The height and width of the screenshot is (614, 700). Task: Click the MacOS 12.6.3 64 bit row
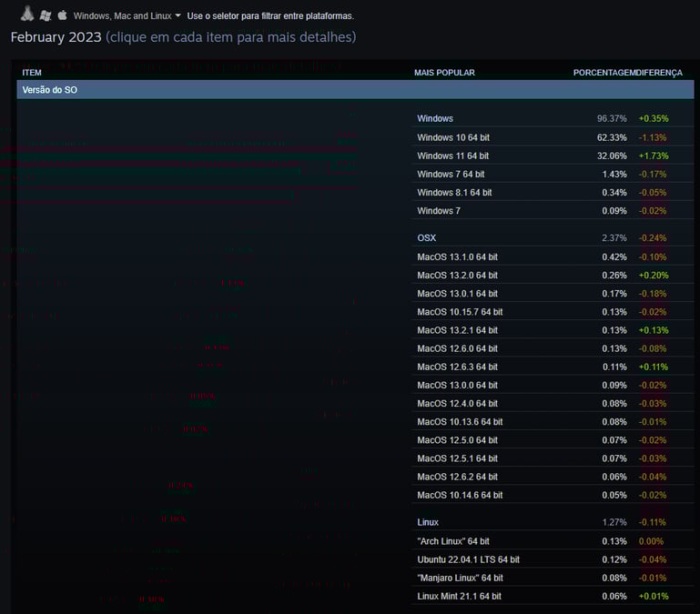pos(553,367)
